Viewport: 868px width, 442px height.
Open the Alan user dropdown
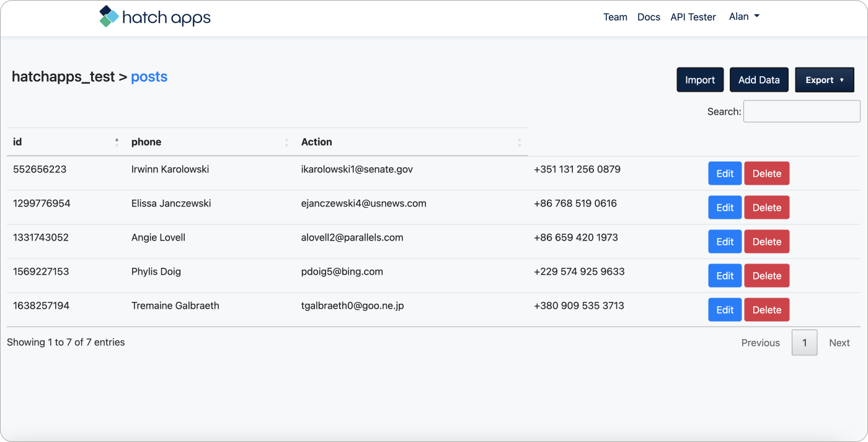click(x=744, y=17)
